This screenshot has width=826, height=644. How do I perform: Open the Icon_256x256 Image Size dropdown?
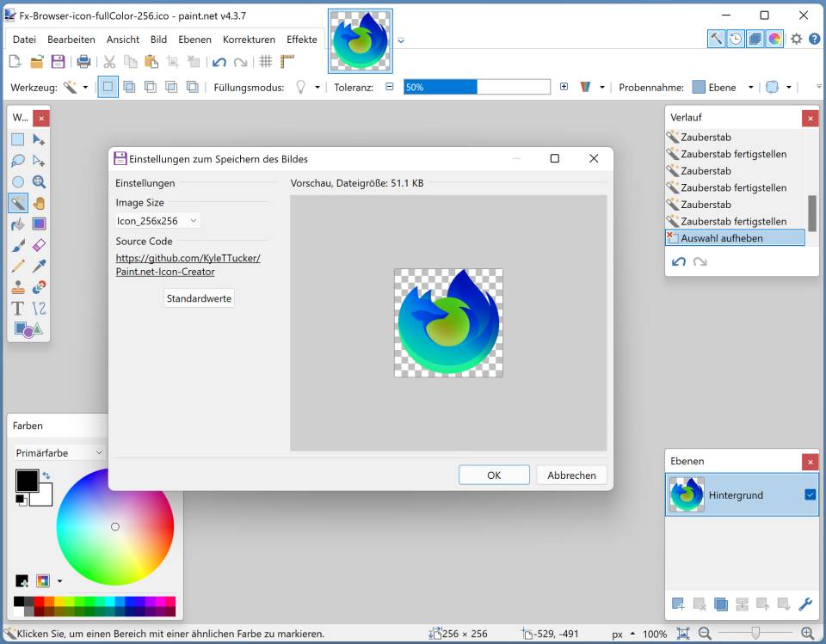coord(157,220)
